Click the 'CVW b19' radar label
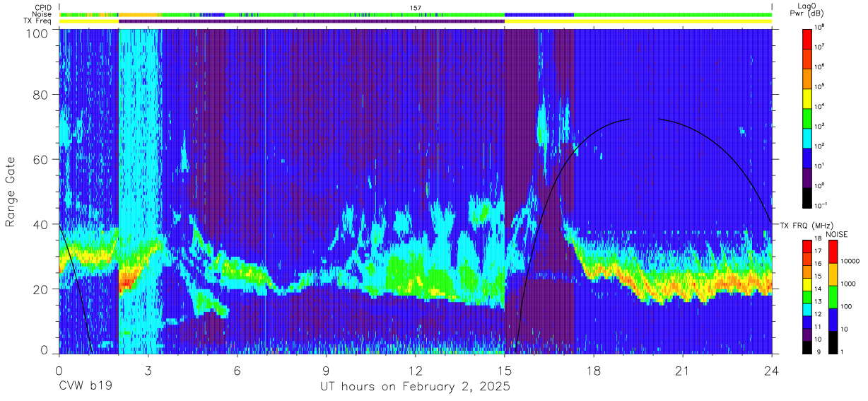The width and height of the screenshot is (868, 401). (x=85, y=386)
